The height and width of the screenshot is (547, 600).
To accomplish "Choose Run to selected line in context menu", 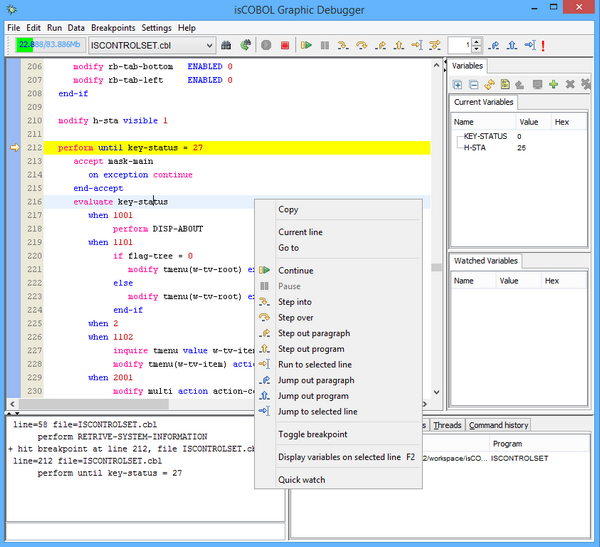I will [314, 365].
